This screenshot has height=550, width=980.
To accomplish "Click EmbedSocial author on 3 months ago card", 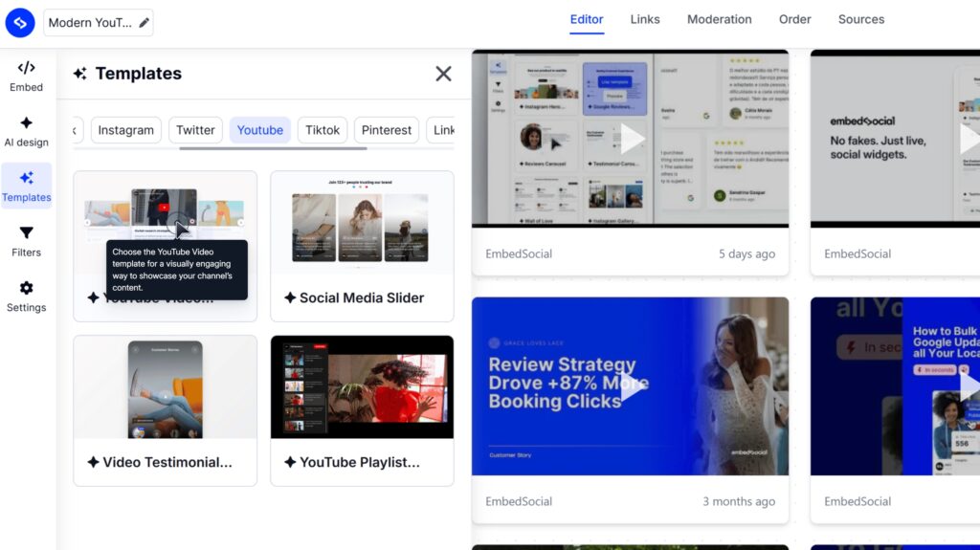I will [x=519, y=501].
